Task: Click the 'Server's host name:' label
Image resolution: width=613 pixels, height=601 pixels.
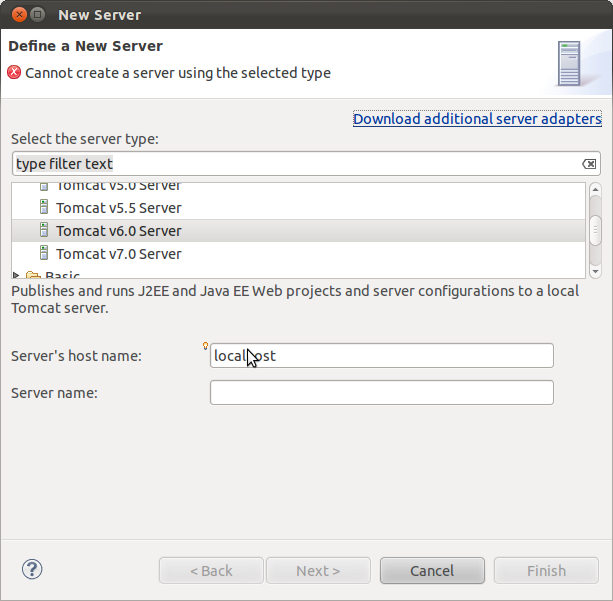Action: [x=76, y=356]
